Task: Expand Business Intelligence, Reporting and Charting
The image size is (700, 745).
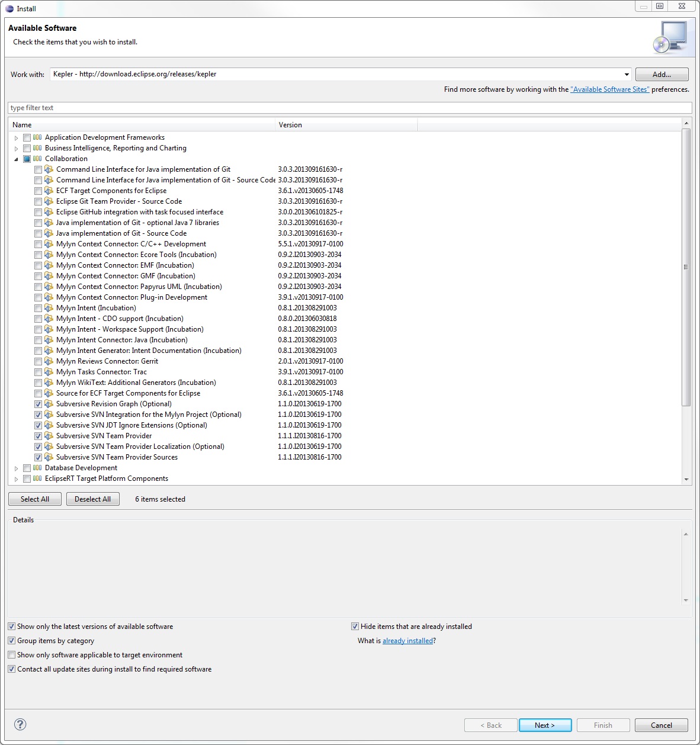Action: [16, 149]
